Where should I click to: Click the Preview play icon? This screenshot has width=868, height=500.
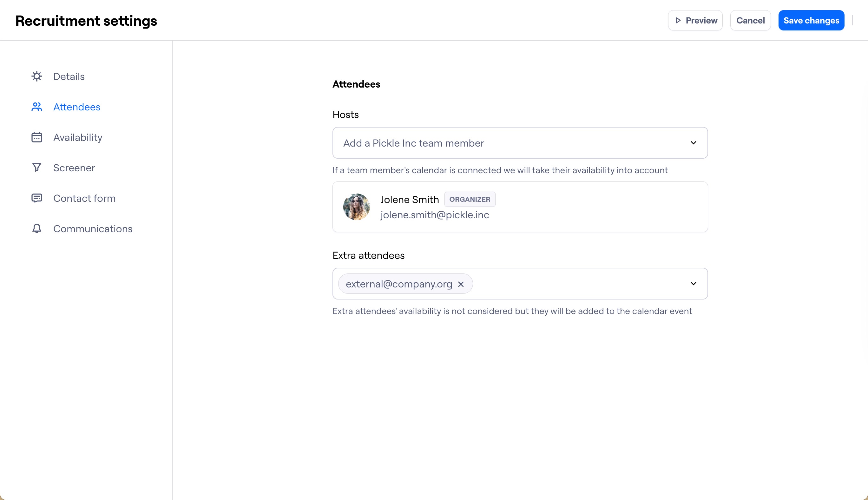679,20
